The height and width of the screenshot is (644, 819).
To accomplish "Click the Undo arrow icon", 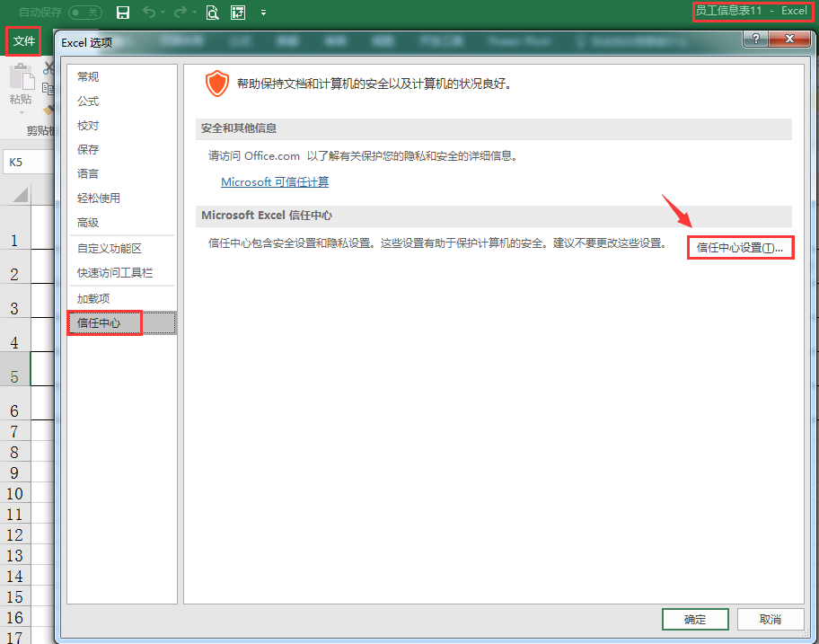I will coord(149,12).
